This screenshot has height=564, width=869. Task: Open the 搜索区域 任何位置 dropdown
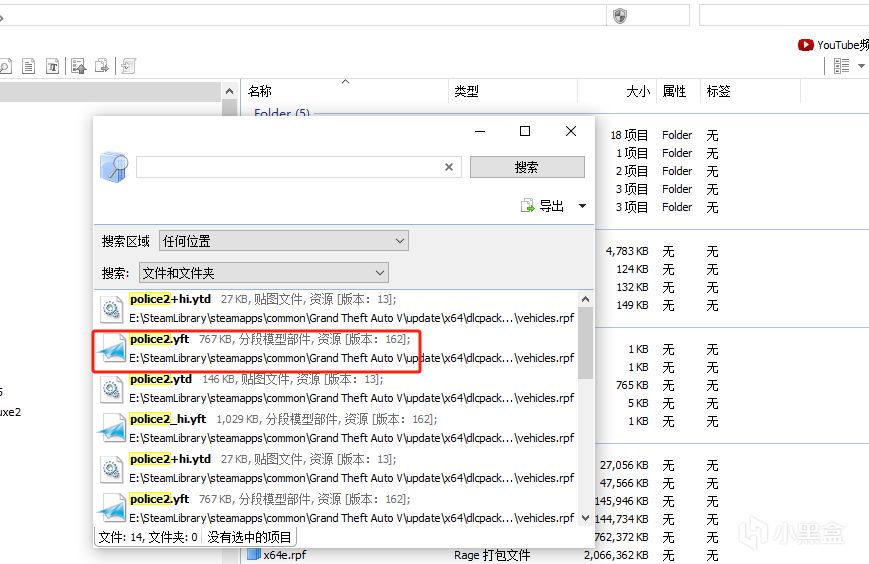coord(284,241)
